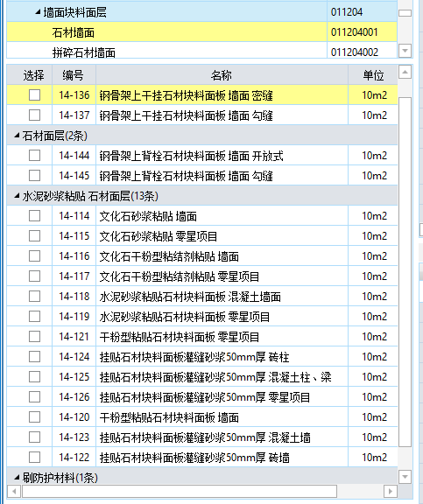Select 水泥砂浆粘贴石材块料面板 混凝土墙面

pos(190,297)
